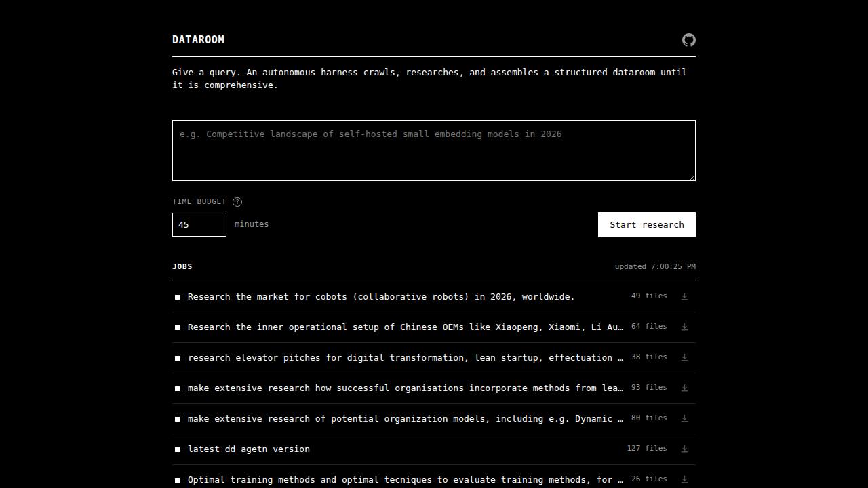
Task: Click the '80 files' count
Action: coord(649,418)
